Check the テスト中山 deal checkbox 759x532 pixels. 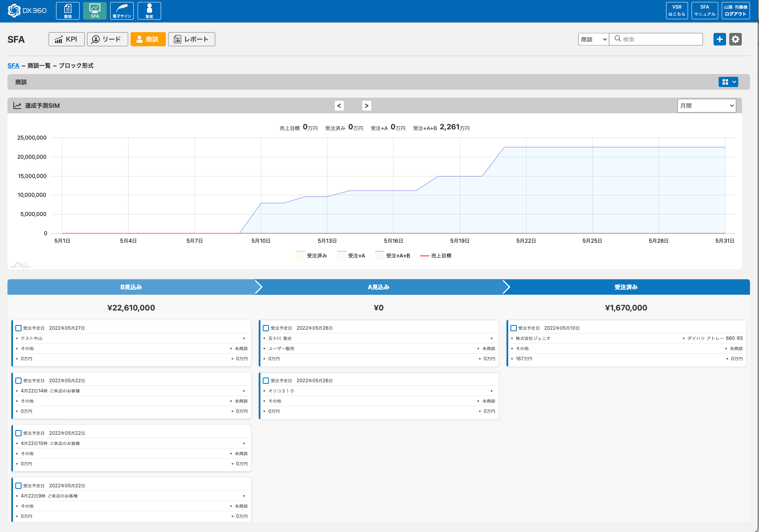click(x=18, y=328)
